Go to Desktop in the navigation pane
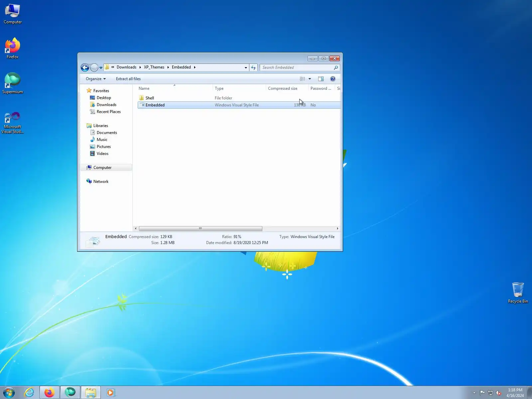532x399 pixels. tap(104, 98)
